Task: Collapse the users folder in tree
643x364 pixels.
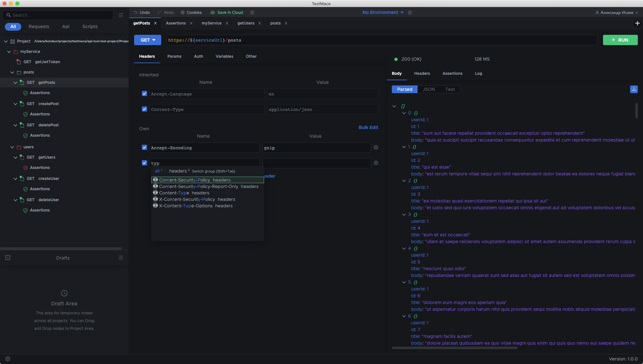Action: pyautogui.click(x=12, y=147)
